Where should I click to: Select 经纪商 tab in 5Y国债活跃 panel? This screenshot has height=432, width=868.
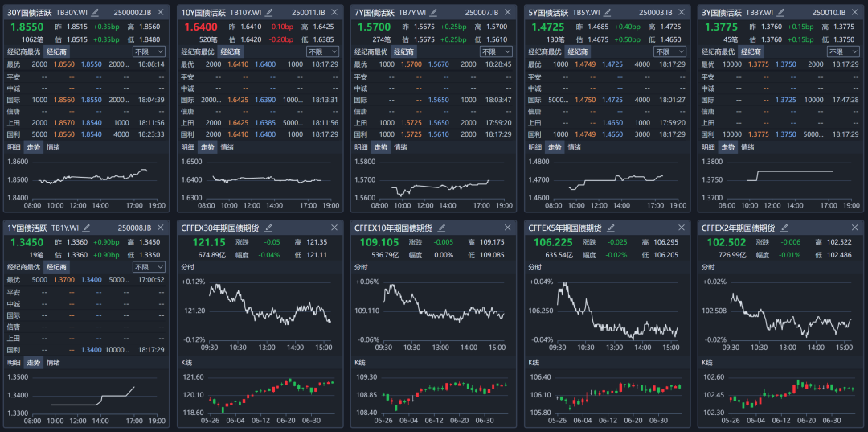pyautogui.click(x=579, y=51)
